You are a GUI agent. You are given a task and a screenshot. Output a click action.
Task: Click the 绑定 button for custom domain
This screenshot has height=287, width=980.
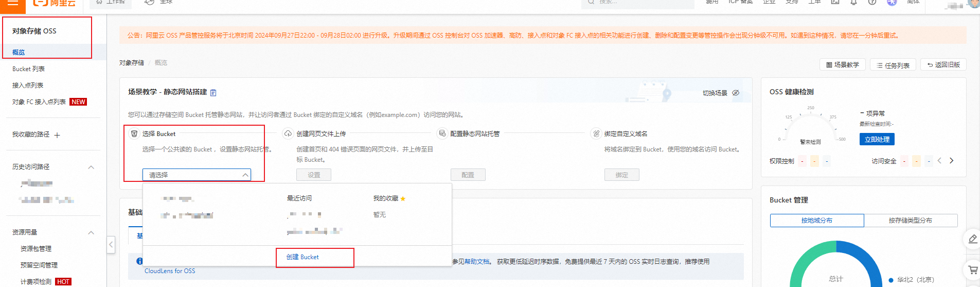pyautogui.click(x=621, y=175)
